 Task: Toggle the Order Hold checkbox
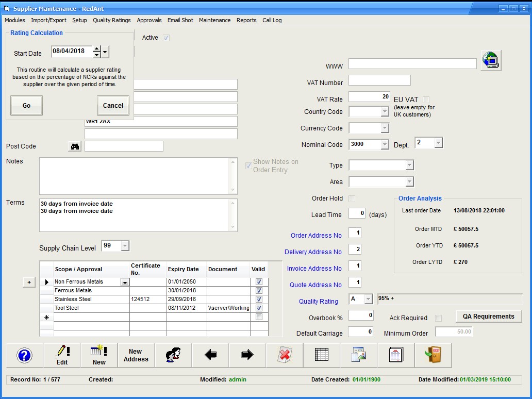point(352,198)
